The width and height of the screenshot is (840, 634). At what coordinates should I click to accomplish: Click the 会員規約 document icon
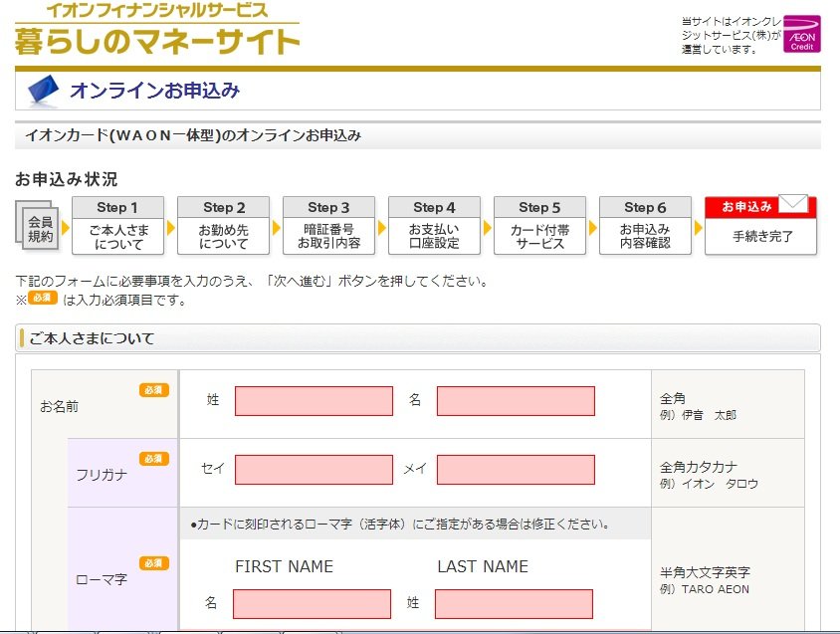click(x=40, y=228)
